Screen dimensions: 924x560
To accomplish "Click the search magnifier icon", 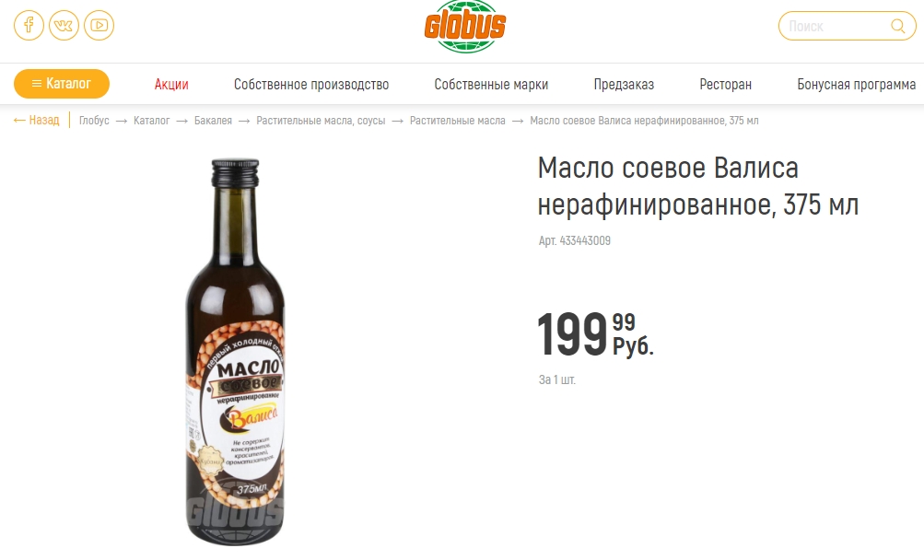I will click(897, 26).
